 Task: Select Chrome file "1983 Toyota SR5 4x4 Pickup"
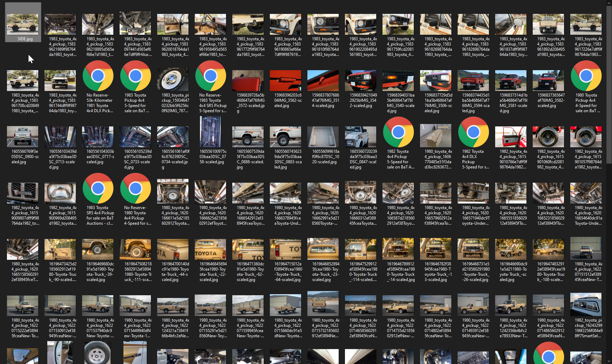(x=98, y=188)
